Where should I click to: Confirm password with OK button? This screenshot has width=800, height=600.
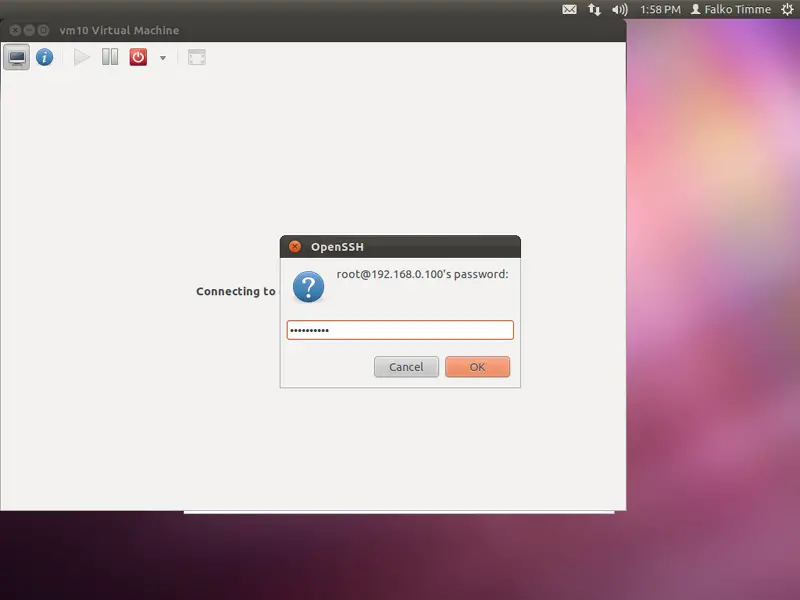[477, 367]
